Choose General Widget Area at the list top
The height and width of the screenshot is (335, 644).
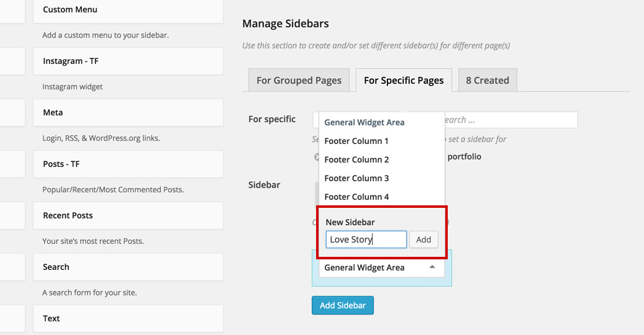pyautogui.click(x=364, y=122)
